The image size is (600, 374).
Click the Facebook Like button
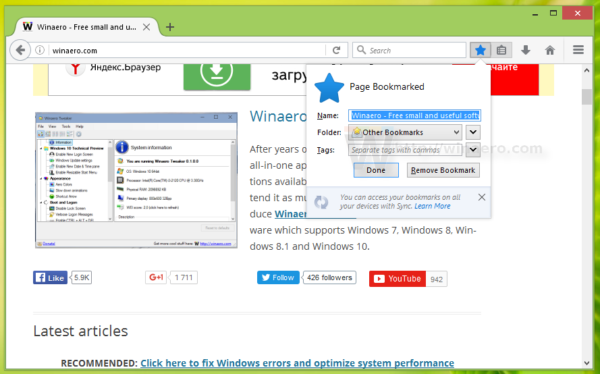50,278
